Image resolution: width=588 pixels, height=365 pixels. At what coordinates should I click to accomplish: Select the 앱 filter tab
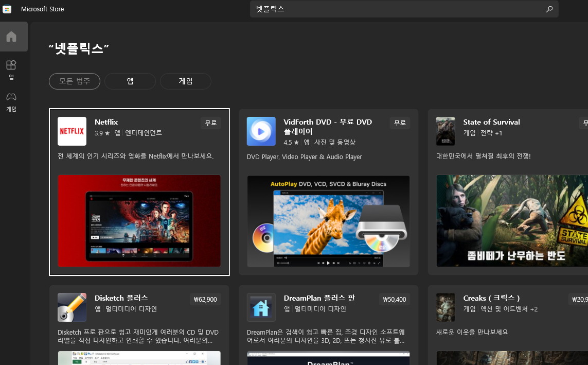pyautogui.click(x=130, y=81)
